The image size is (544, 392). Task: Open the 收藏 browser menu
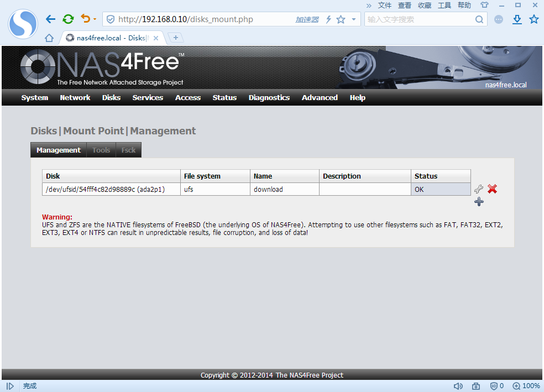425,5
